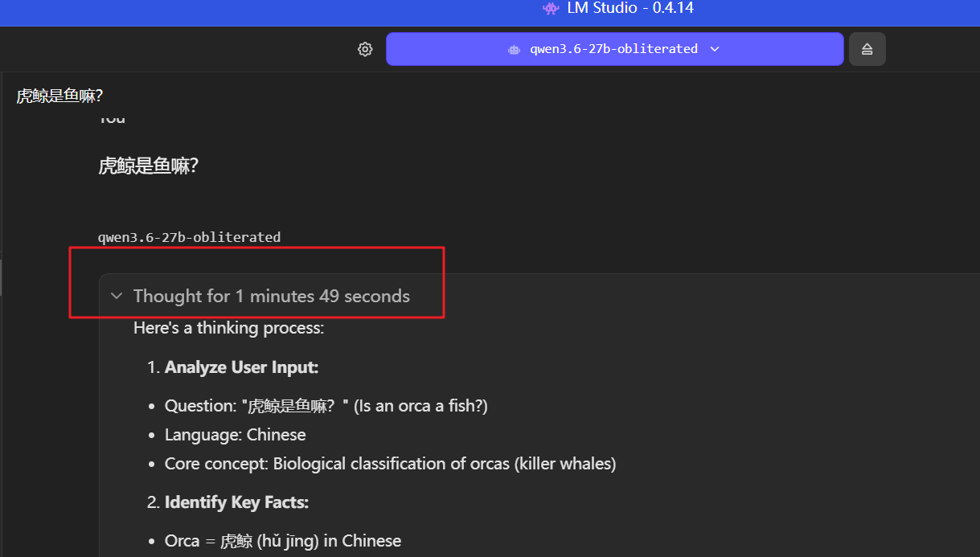Click the 'LM Studio - 0.4.14' title text
This screenshot has width=980, height=557.
pyautogui.click(x=629, y=8)
